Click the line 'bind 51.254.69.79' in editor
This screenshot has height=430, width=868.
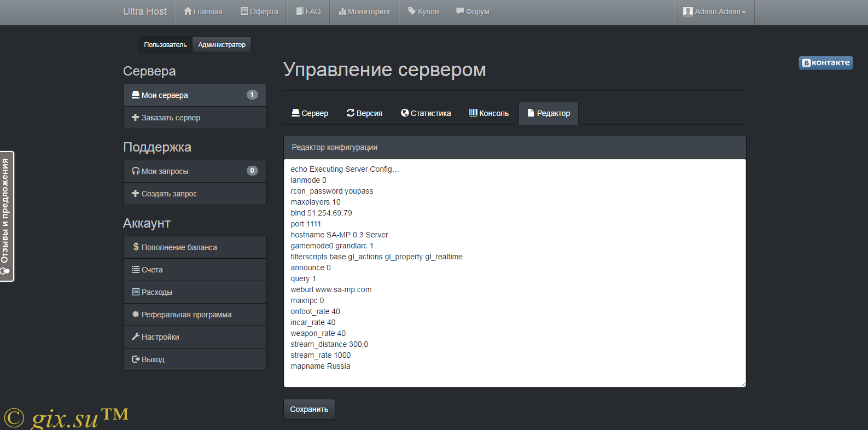click(321, 213)
